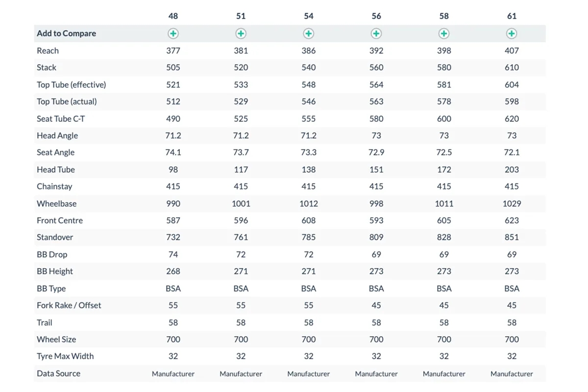Image resolution: width=588 pixels, height=392 pixels.
Task: Click Manufacturer under size 54 column
Action: [309, 374]
